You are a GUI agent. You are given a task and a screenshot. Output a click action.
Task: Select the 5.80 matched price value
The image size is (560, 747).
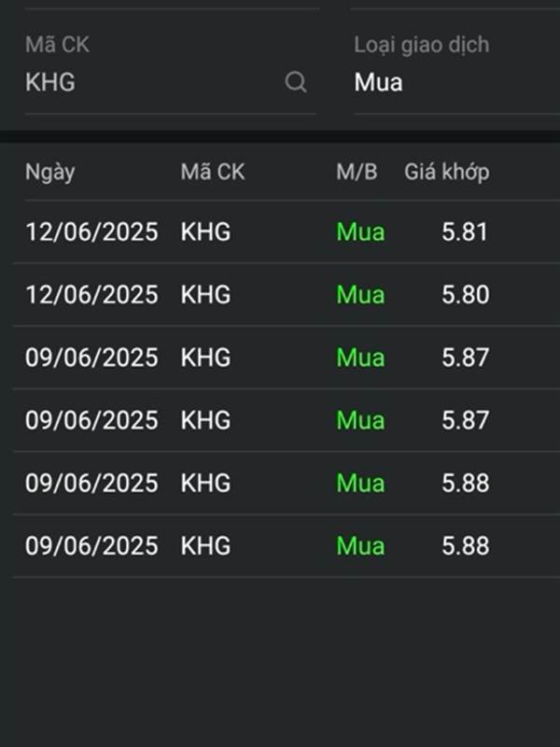(x=465, y=295)
